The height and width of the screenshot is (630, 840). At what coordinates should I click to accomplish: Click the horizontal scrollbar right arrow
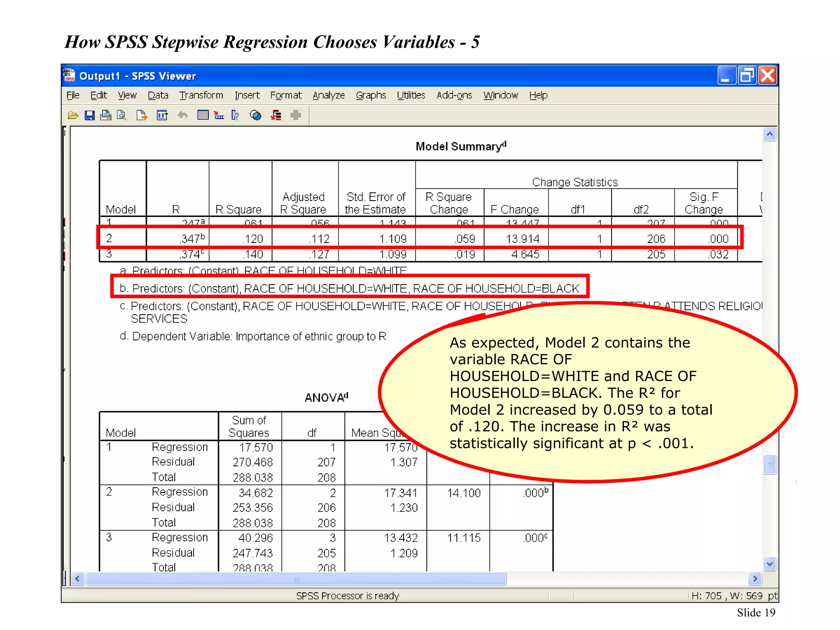click(755, 579)
